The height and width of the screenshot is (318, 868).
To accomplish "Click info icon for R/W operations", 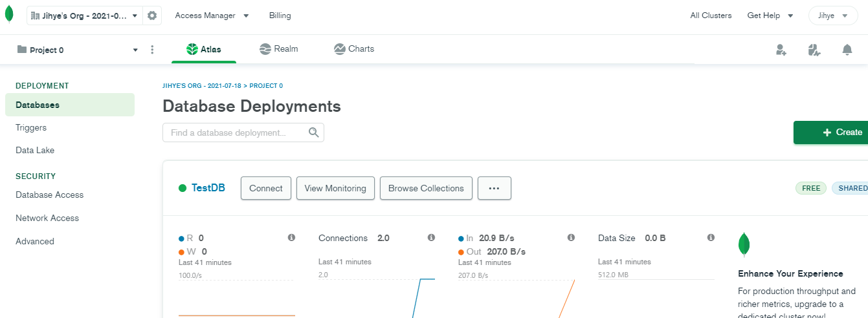I will pyautogui.click(x=291, y=238).
